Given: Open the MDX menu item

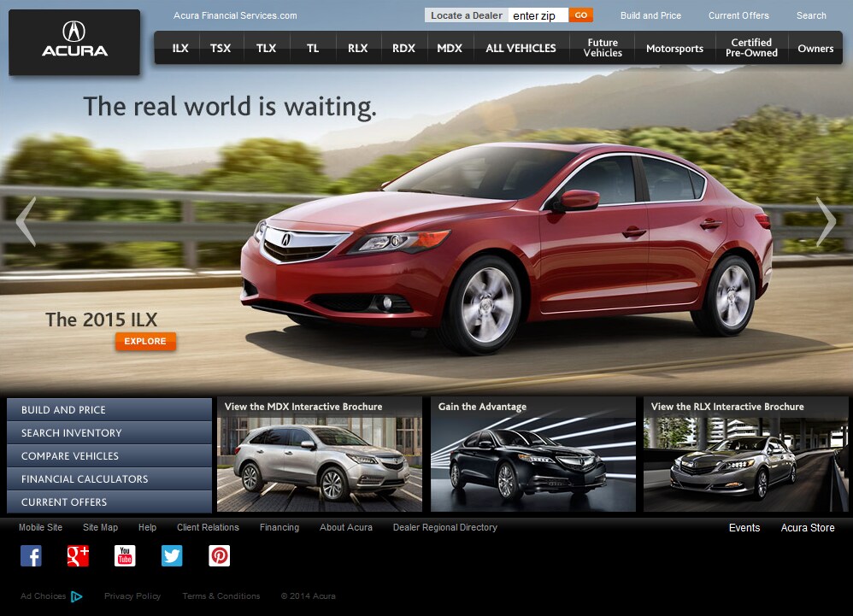Looking at the screenshot, I should (450, 49).
